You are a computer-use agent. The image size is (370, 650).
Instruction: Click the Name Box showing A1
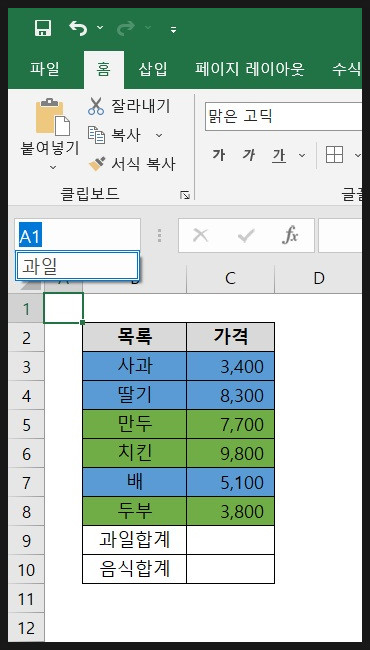(x=77, y=235)
